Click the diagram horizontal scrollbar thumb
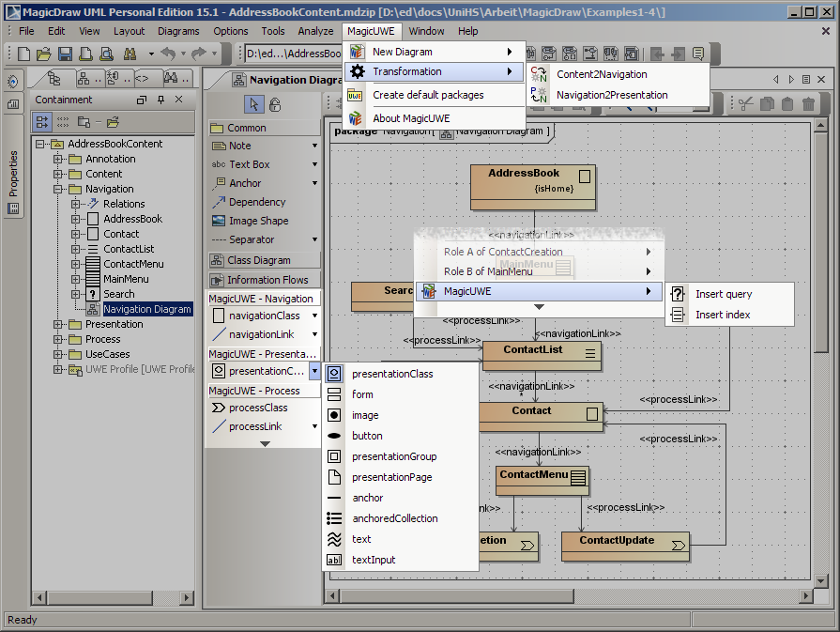840x632 pixels. 457,595
